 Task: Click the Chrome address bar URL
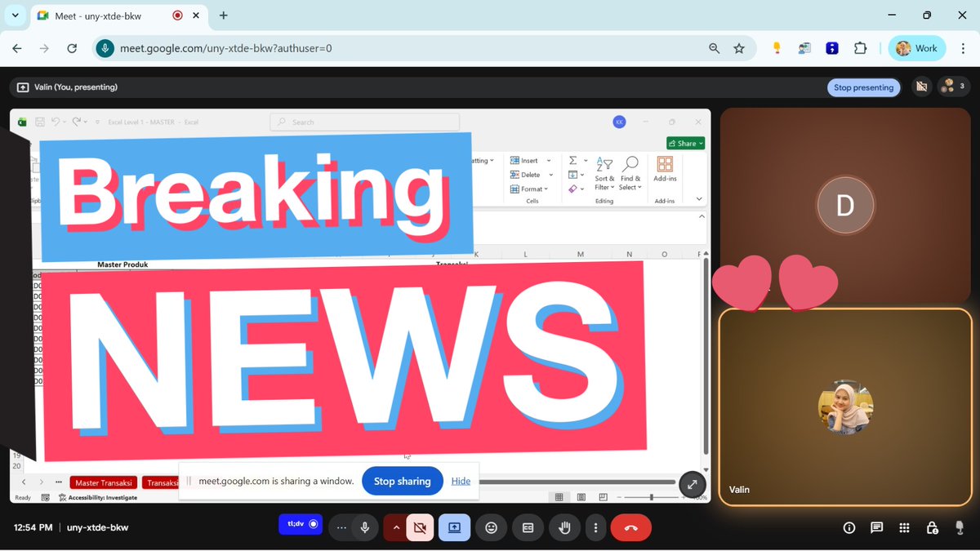(226, 48)
